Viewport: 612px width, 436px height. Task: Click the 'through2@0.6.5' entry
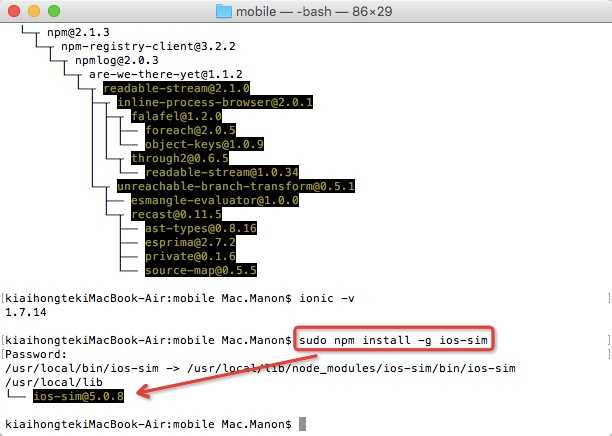(x=180, y=158)
